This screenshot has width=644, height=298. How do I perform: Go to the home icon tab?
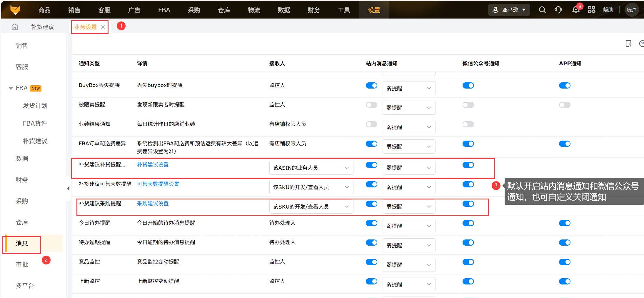pyautogui.click(x=15, y=27)
